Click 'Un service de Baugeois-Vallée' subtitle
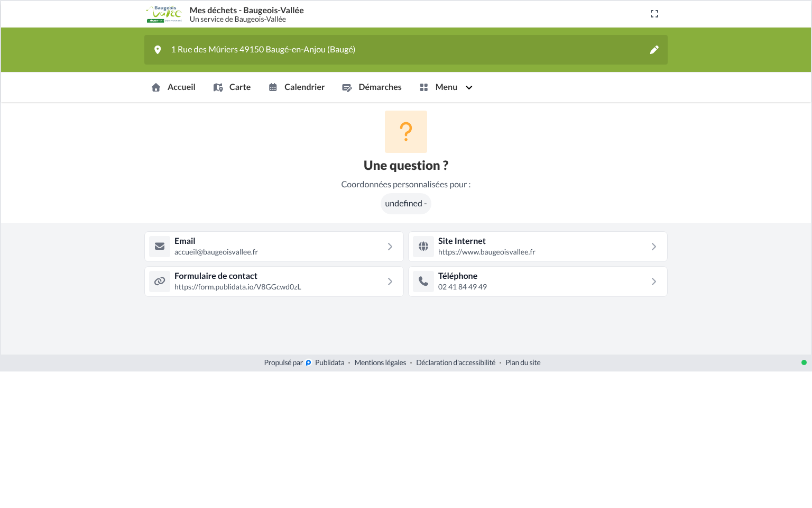812x508 pixels. 238,19
